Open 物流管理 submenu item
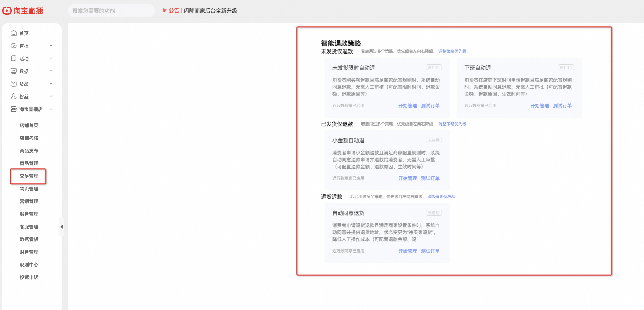Viewport: 644px width, 310px height. [x=29, y=189]
